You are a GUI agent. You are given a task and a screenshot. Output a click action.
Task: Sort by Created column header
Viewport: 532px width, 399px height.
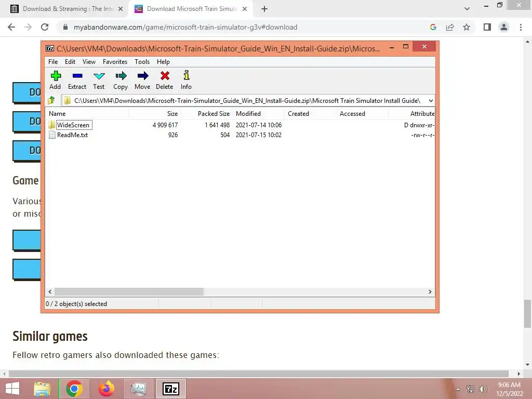311,114
